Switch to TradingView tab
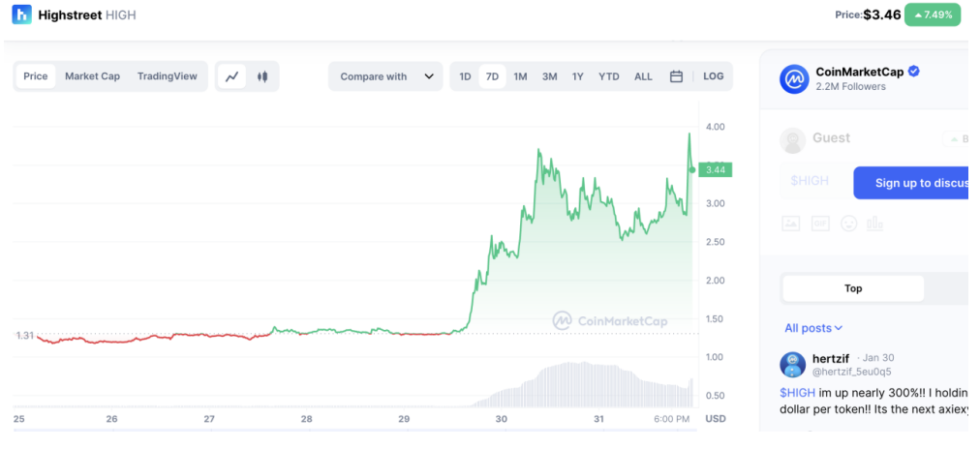Screen dimensions: 980x449 point(167,76)
